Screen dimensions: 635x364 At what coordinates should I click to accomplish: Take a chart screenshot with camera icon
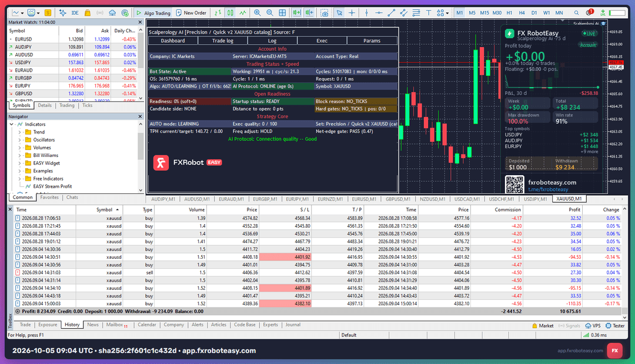(x=325, y=12)
